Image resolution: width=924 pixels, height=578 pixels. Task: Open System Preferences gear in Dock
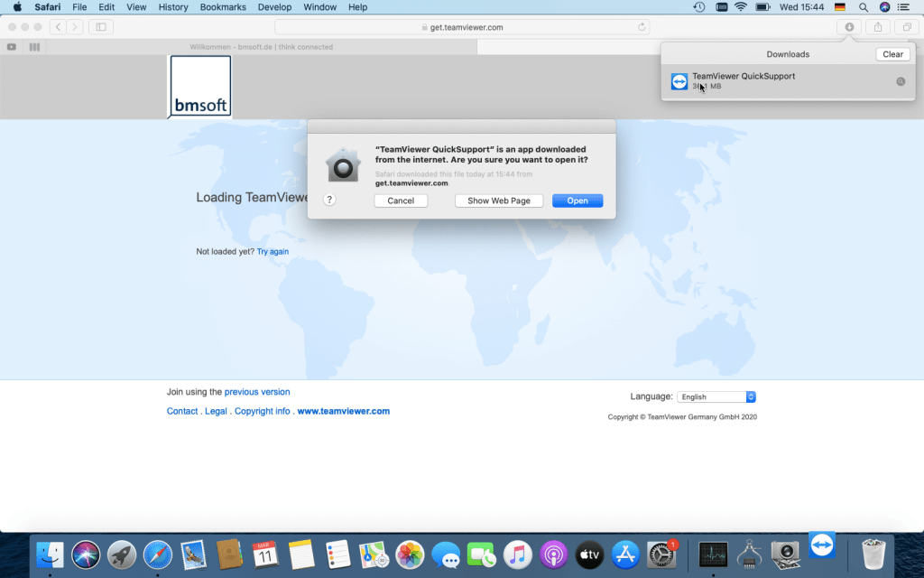pos(661,555)
